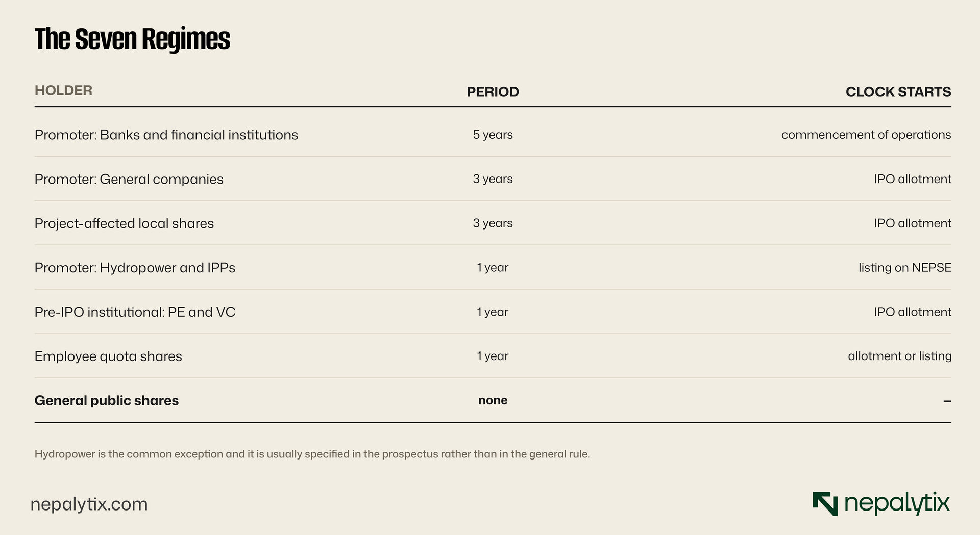
Task: Select the CLOCK STARTS column header
Action: point(898,92)
